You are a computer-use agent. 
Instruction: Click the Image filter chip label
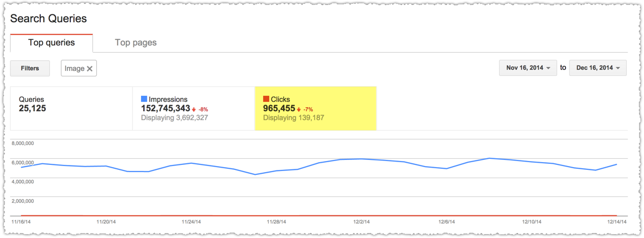(x=74, y=69)
